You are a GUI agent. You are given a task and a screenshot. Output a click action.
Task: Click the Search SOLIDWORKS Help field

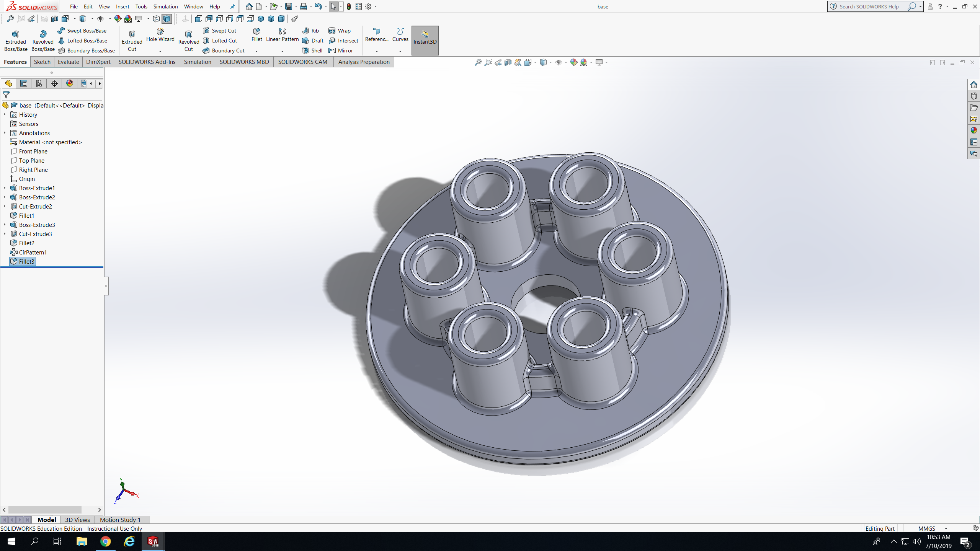coord(869,7)
